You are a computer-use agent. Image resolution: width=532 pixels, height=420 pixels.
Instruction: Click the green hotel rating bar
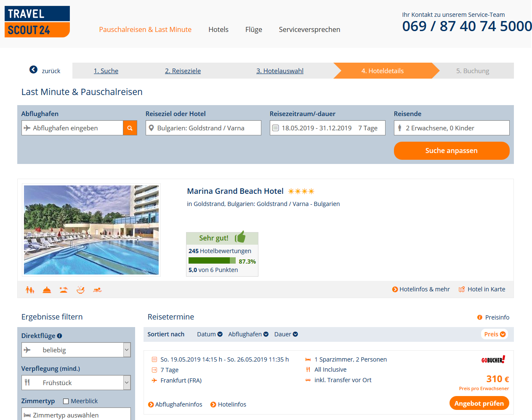point(212,261)
